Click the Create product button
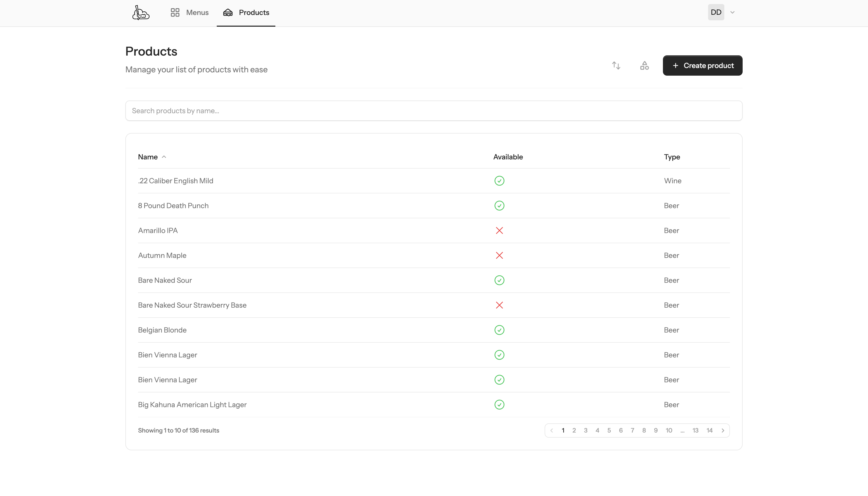 pyautogui.click(x=702, y=65)
